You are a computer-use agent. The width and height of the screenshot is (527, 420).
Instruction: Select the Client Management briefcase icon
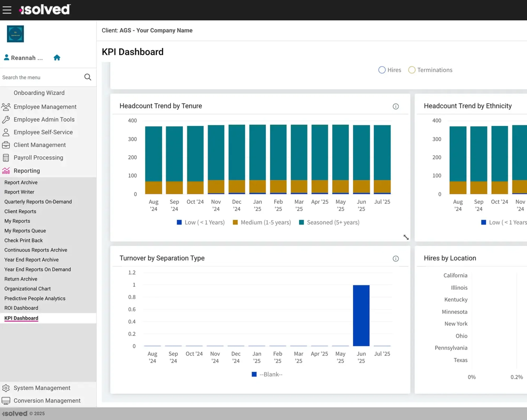pos(6,145)
